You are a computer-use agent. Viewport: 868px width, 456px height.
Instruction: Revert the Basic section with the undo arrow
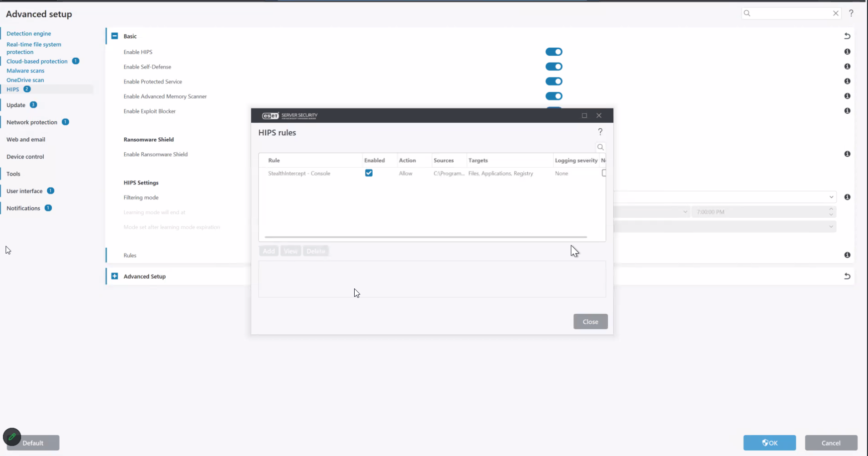coord(847,36)
